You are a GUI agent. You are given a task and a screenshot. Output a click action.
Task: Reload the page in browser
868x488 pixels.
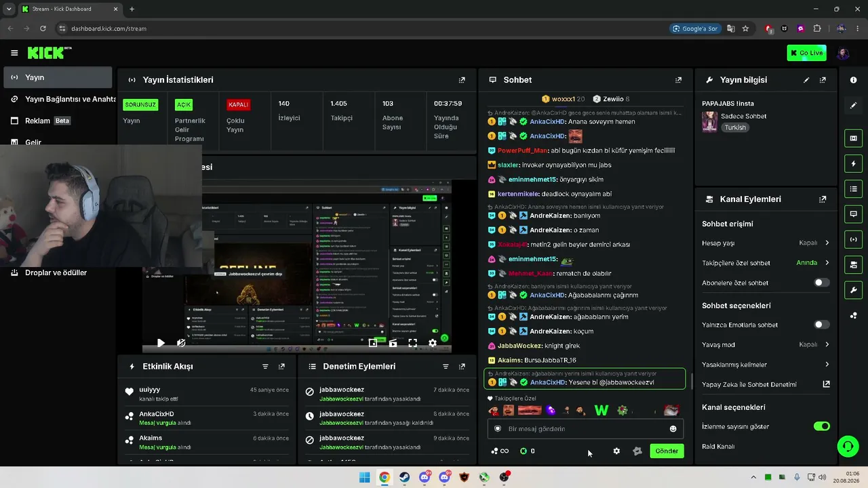tap(43, 28)
